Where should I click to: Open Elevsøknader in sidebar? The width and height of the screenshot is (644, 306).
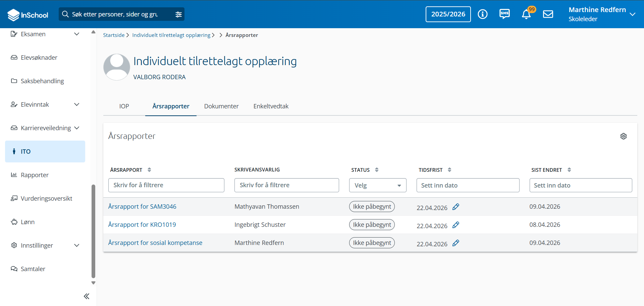click(x=39, y=58)
